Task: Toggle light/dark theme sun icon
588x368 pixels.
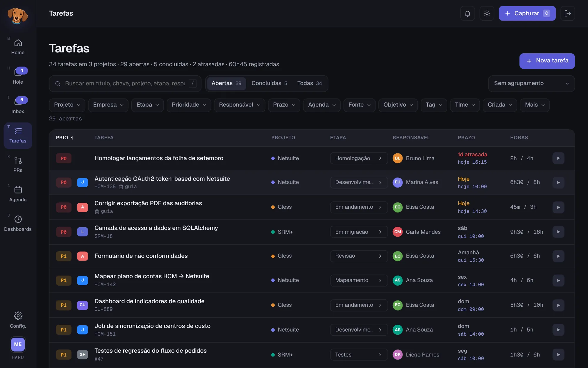Action: click(487, 13)
